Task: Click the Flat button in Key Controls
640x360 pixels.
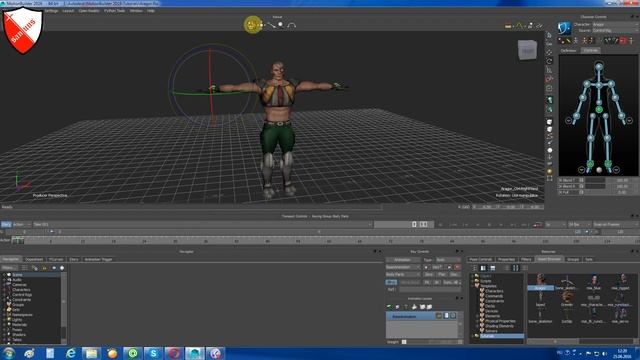Action: [x=441, y=274]
